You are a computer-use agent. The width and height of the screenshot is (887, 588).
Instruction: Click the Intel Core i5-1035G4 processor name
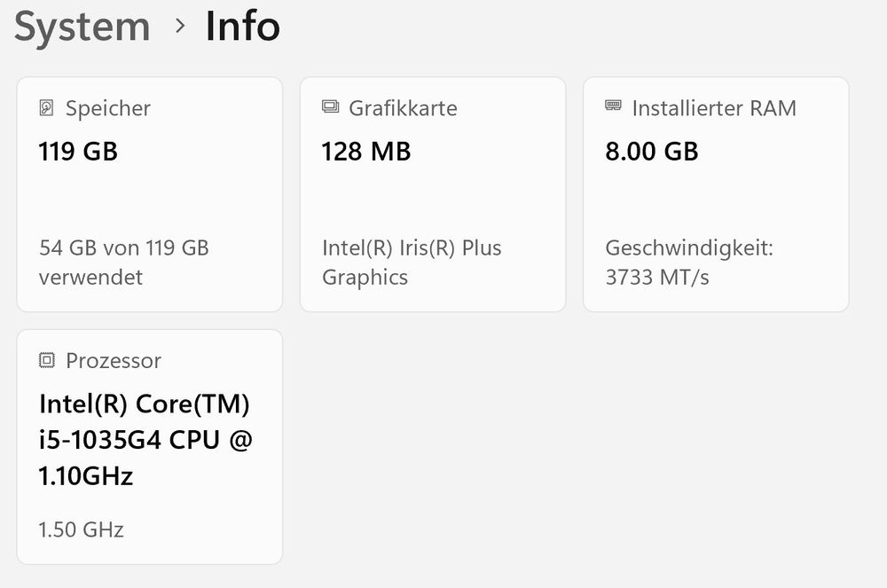click(146, 440)
